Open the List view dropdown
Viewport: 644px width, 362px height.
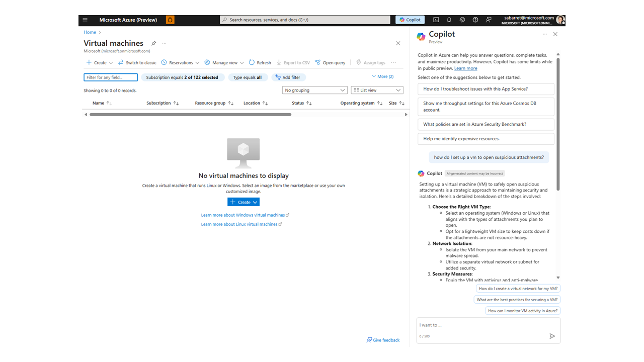pos(377,90)
